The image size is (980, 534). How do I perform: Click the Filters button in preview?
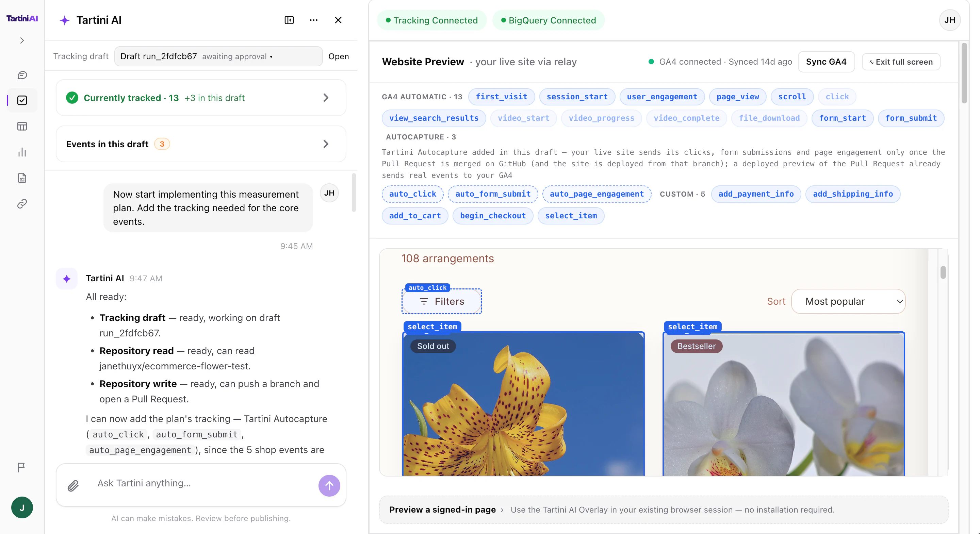442,301
